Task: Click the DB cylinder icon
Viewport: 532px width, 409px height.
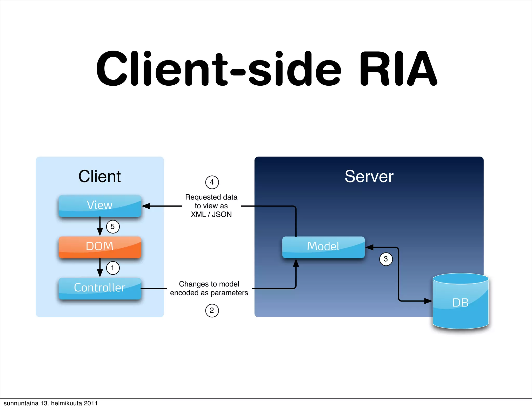Action: point(461,301)
